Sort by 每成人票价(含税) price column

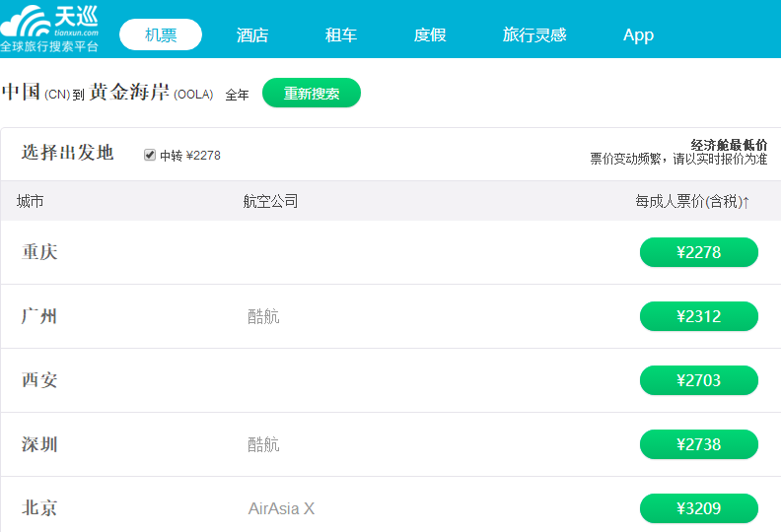[692, 201]
